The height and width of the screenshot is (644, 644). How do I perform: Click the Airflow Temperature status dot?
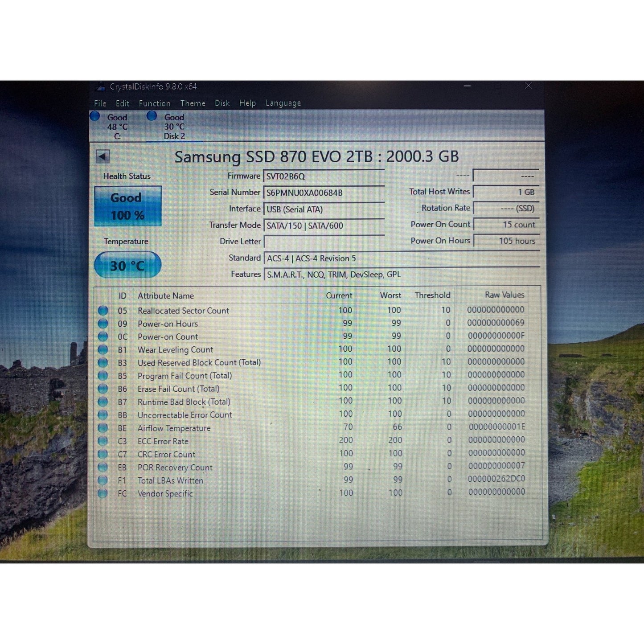(x=103, y=428)
